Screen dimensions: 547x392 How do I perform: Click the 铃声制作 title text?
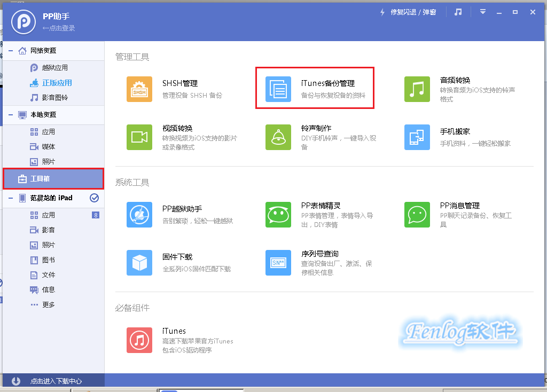pyautogui.click(x=316, y=128)
